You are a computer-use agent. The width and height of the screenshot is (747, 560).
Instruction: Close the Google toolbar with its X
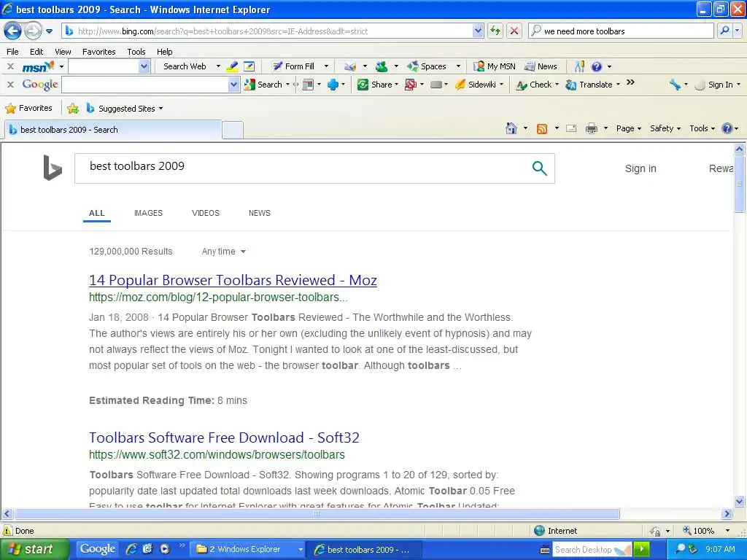click(10, 85)
